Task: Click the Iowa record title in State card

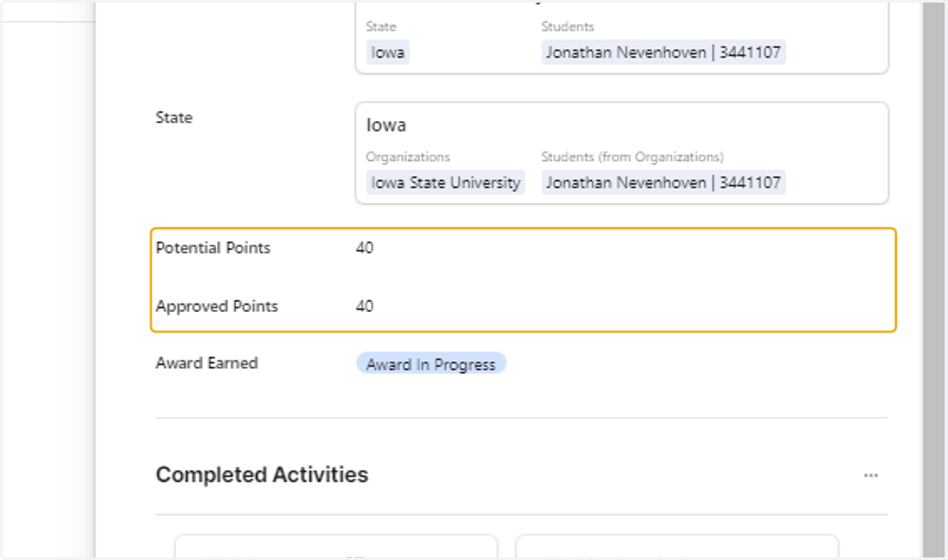Action: coord(386,125)
